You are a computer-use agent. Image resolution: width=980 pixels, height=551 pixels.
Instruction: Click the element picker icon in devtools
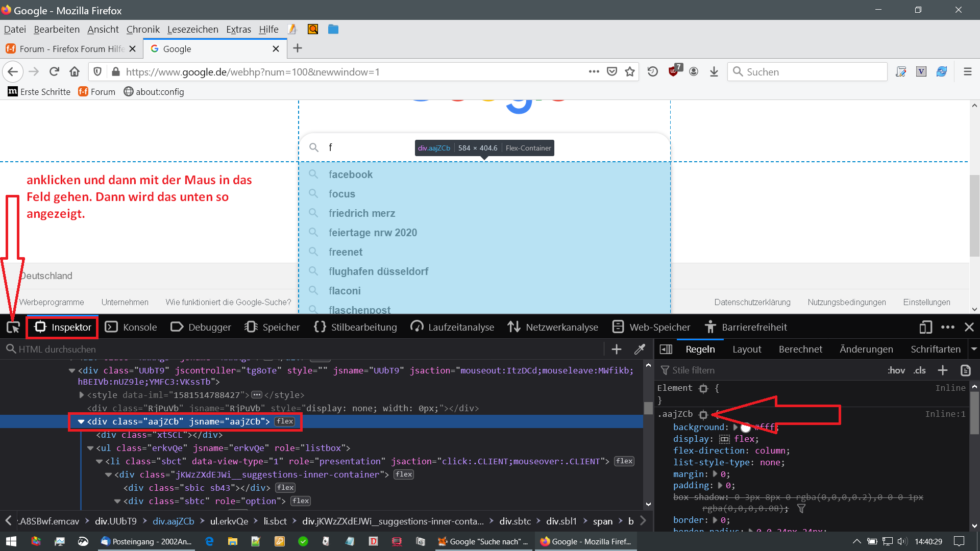click(x=13, y=327)
